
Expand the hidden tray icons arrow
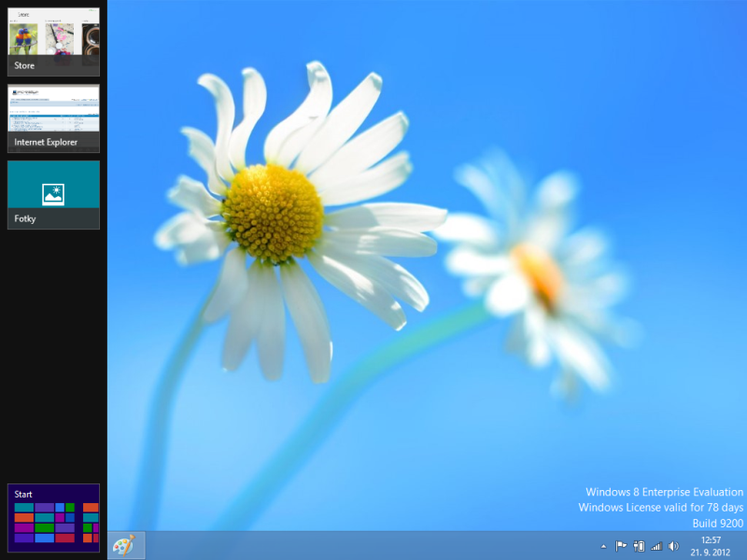[603, 546]
